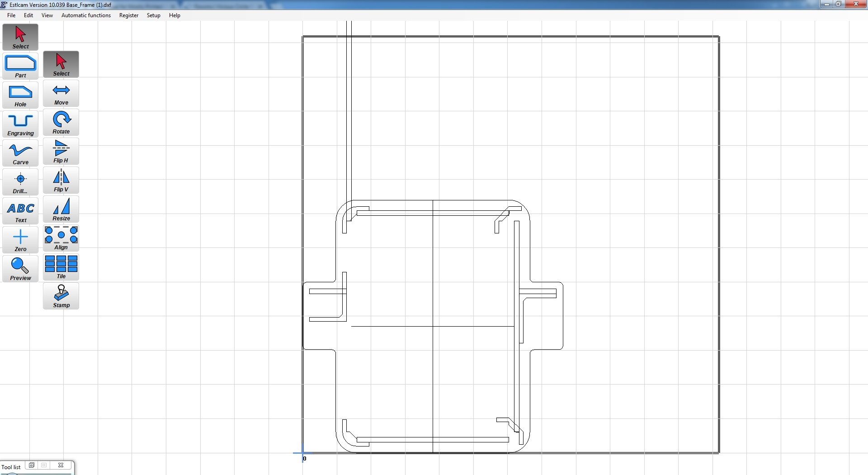The width and height of the screenshot is (868, 475).
Task: Choose the Hole tool
Action: (x=20, y=95)
